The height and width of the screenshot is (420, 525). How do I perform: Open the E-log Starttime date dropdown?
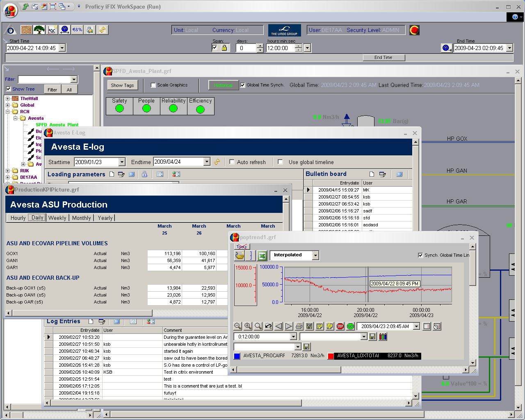pyautogui.click(x=122, y=162)
